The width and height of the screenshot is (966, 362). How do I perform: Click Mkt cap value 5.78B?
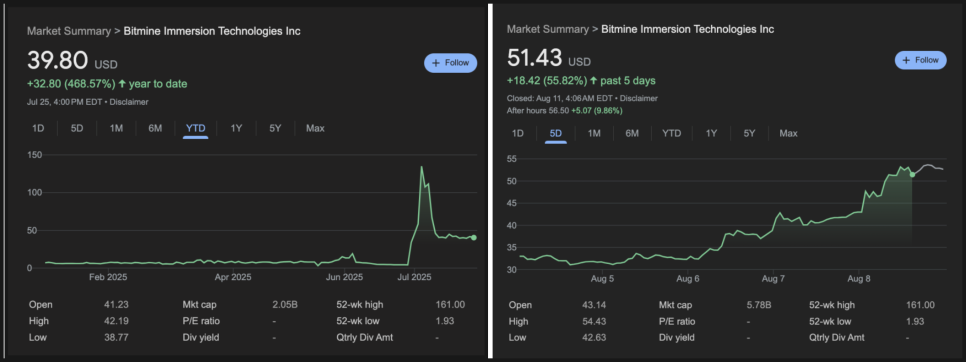(x=759, y=305)
